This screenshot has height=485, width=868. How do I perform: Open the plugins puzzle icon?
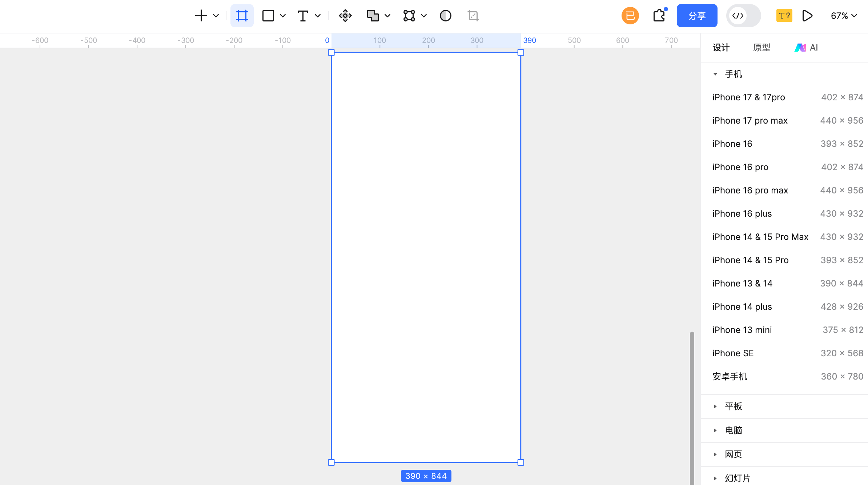[659, 16]
